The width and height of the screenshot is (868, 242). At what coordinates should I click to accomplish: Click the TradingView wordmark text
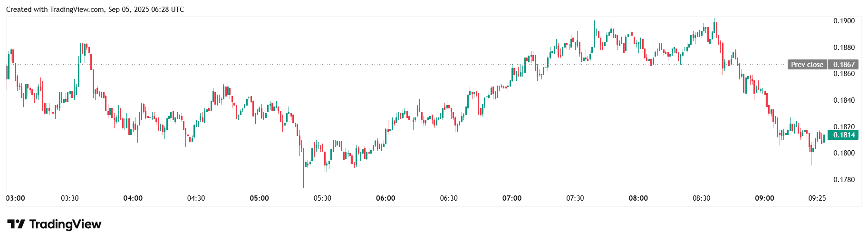[65, 224]
